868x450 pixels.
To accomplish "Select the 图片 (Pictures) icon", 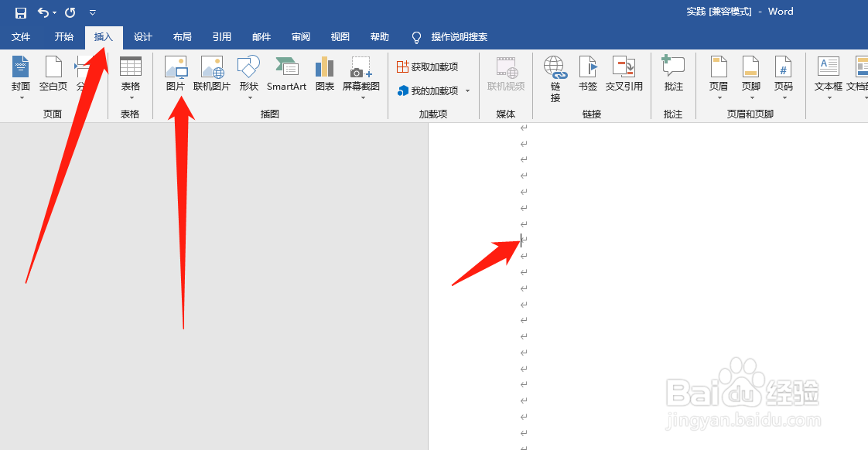I will tap(176, 75).
